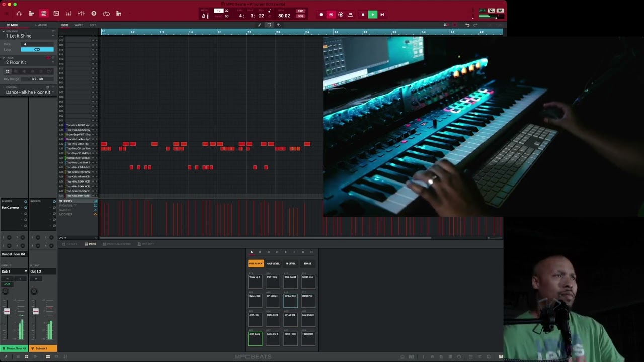This screenshot has height=362, width=644.
Task: Adjust the Submix 1 channel volume fader
Action: click(x=35, y=311)
